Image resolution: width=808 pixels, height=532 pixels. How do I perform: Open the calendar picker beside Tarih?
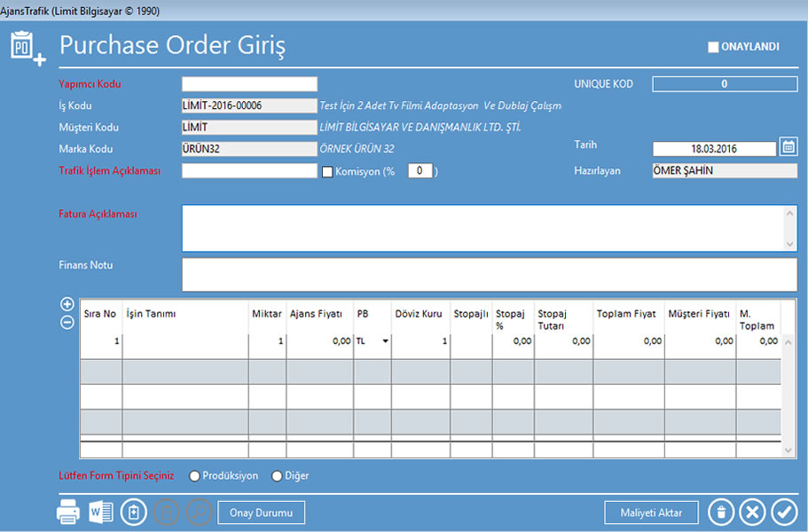[x=788, y=147]
